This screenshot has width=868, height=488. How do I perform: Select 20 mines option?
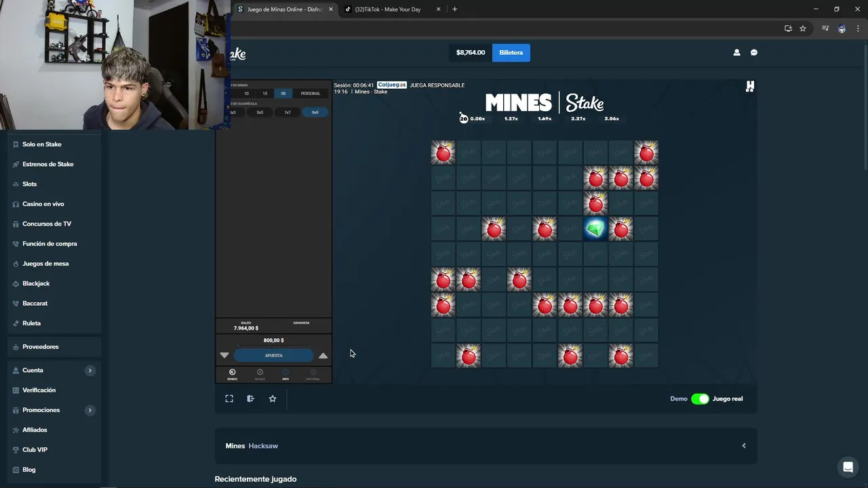pyautogui.click(x=283, y=94)
